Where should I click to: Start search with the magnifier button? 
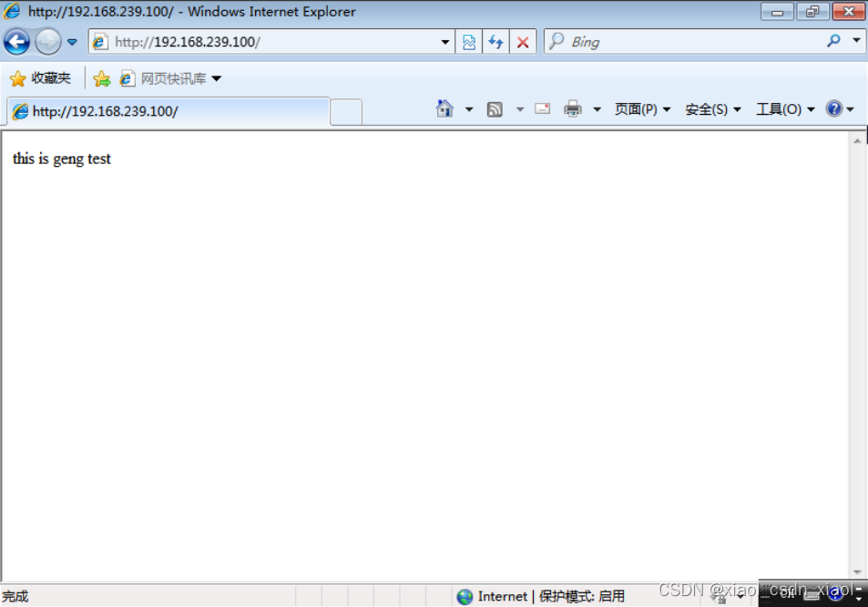tap(833, 41)
